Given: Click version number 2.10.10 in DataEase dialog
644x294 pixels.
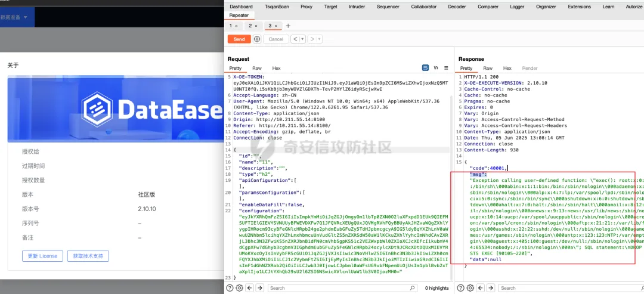Looking at the screenshot, I should coord(147,209).
